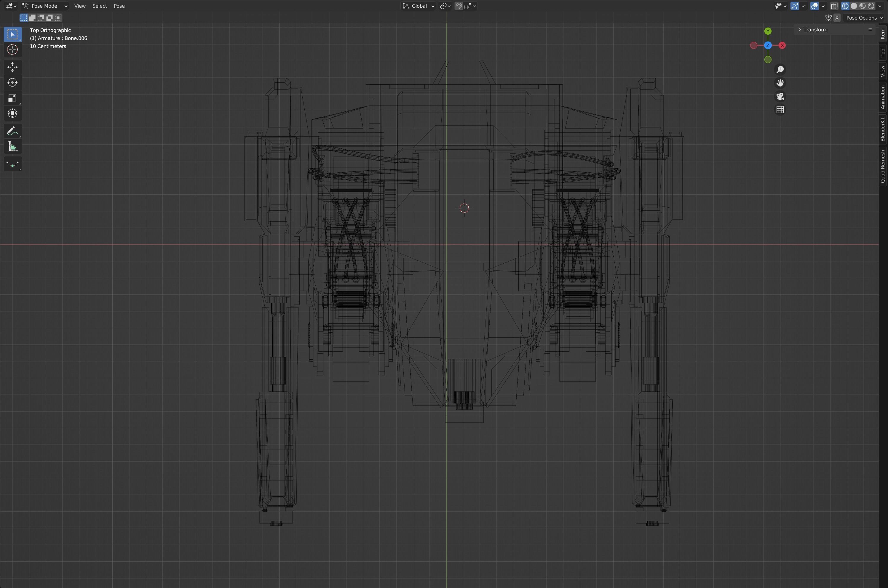This screenshot has height=588, width=888.
Task: Select the Select Box tool
Action: click(x=12, y=34)
